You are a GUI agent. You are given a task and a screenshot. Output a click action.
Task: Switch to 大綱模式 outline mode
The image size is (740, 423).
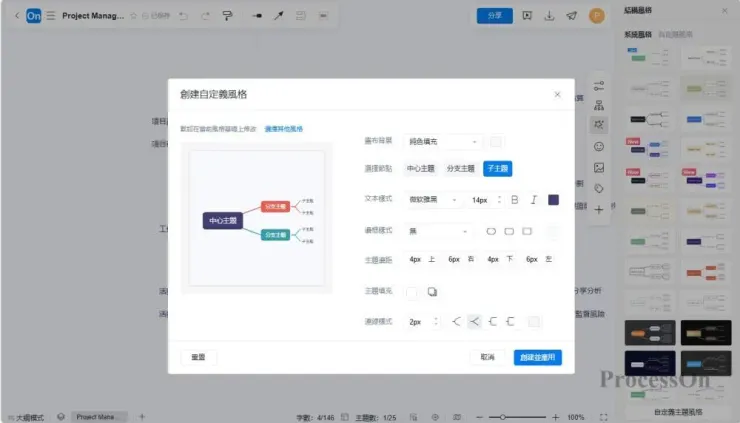pos(26,418)
